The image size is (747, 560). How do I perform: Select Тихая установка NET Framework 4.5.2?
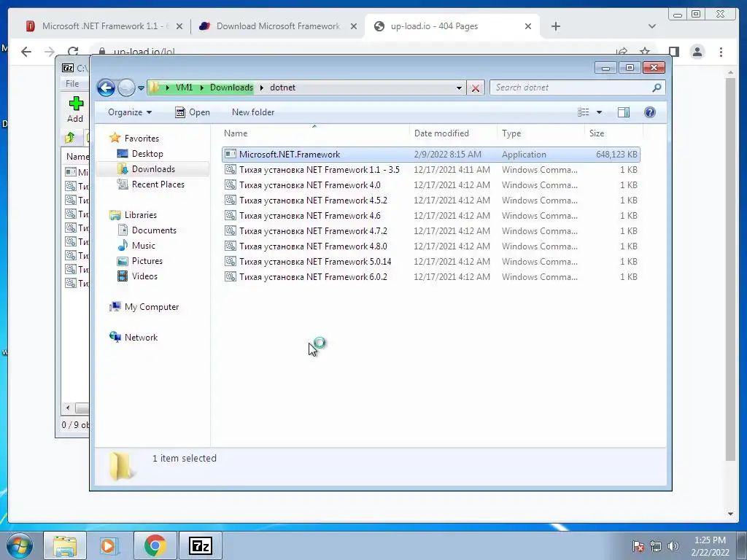(x=431, y=200)
